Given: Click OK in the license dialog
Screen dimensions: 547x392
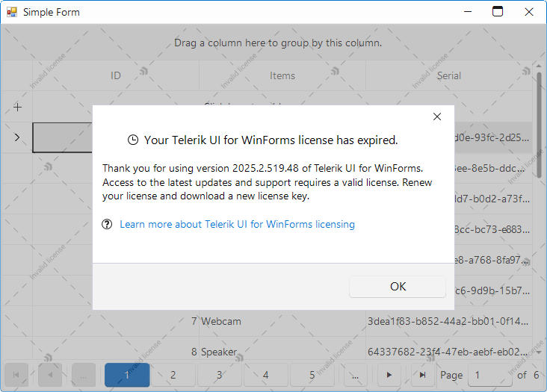Looking at the screenshot, I should [398, 287].
